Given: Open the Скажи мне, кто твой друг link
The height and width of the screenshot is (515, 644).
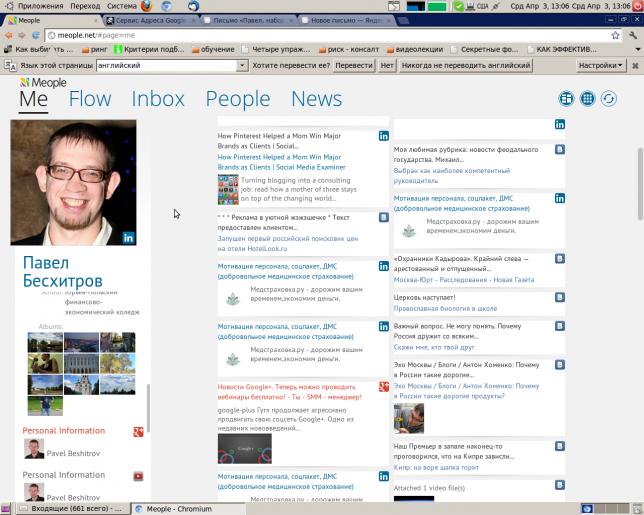Looking at the screenshot, I should tap(434, 347).
